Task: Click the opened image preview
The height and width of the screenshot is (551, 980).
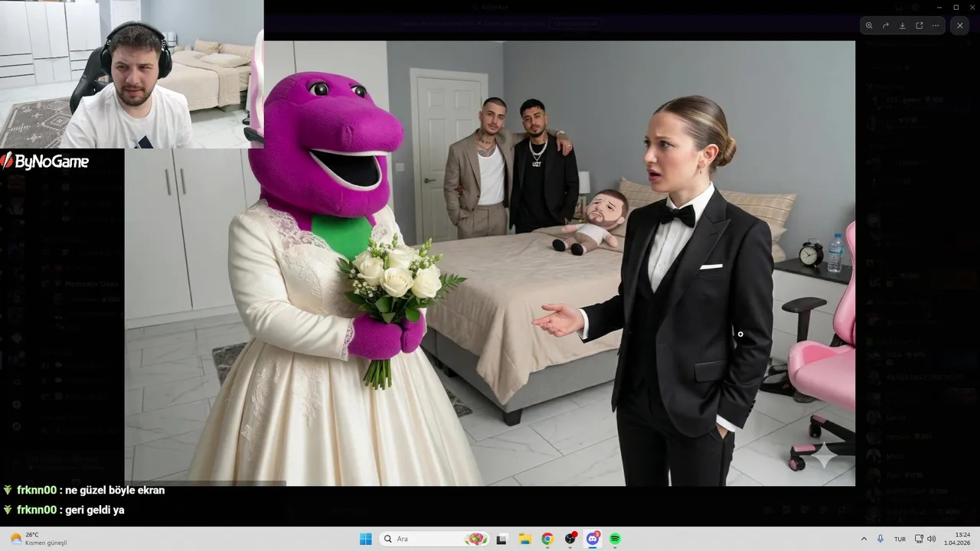Action: [490, 263]
